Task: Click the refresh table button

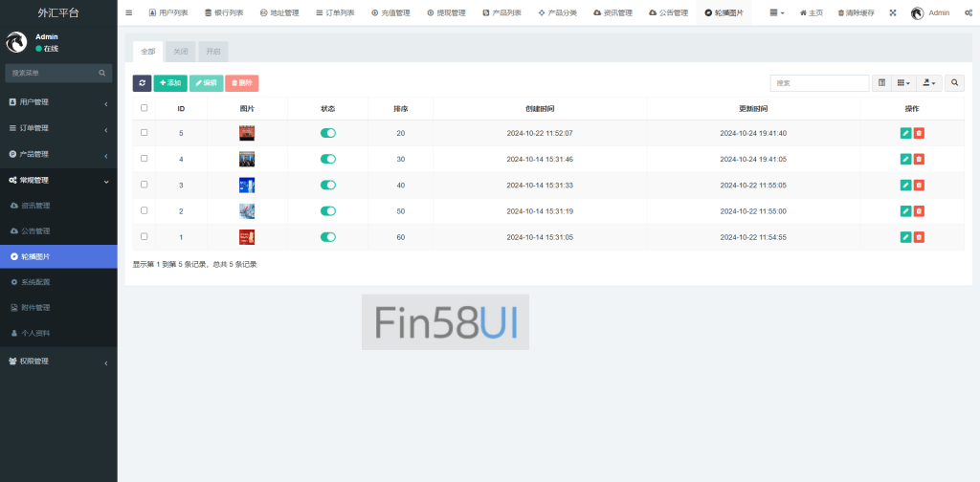Action: pos(142,83)
